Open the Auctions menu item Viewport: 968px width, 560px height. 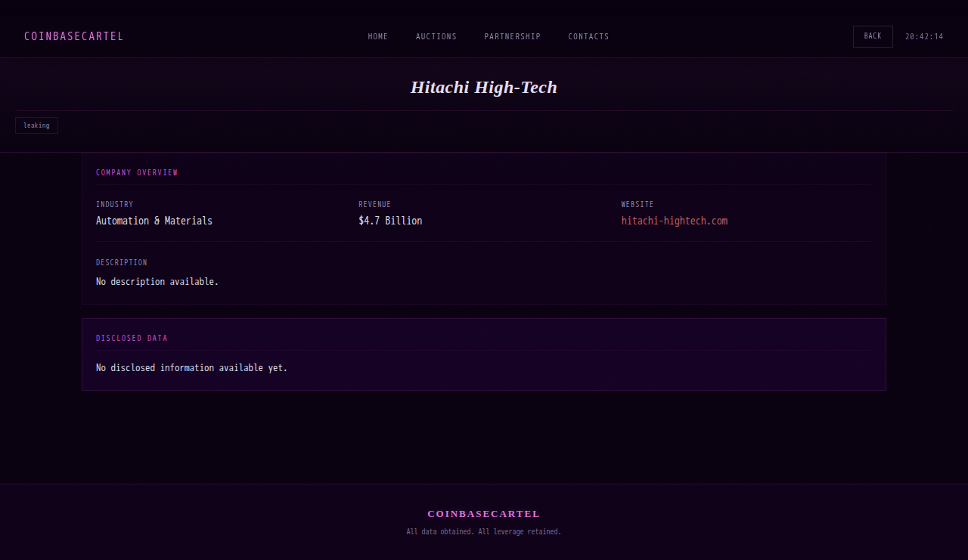point(436,36)
